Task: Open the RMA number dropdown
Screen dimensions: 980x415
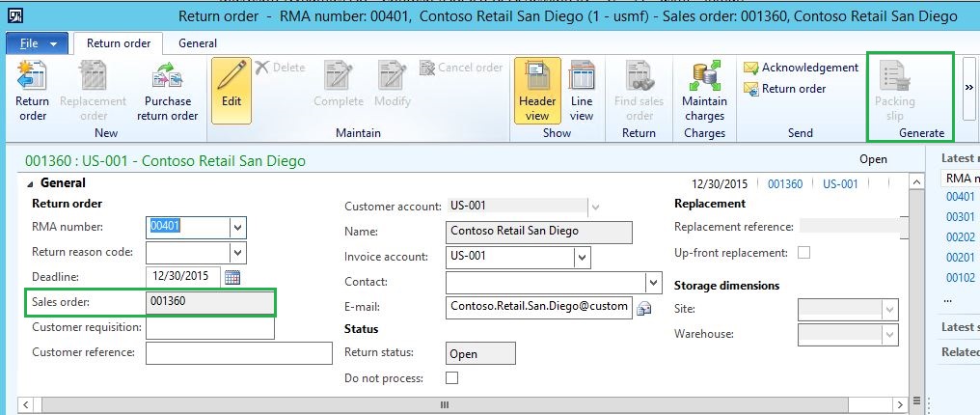Action: 237,228
